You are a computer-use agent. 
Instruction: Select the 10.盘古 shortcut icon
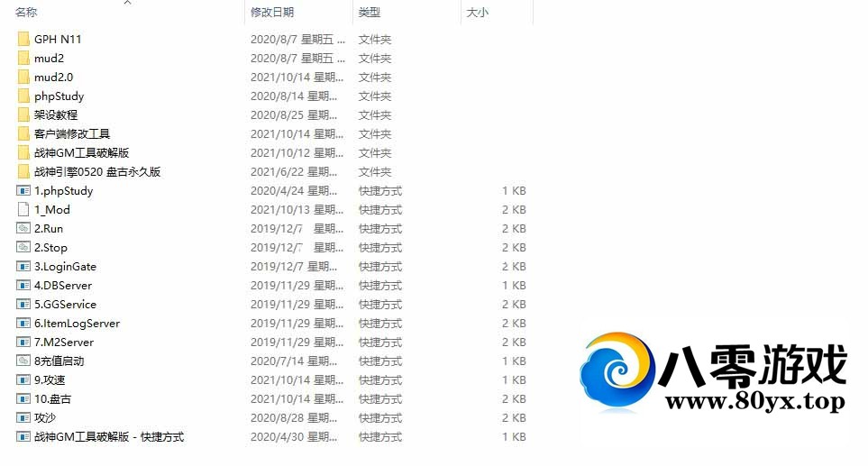pos(23,398)
